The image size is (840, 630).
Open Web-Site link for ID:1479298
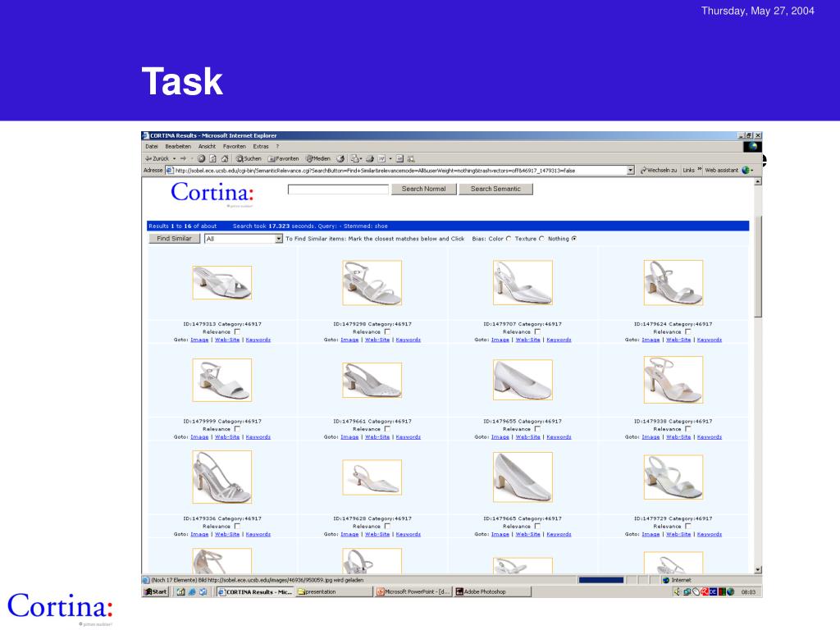tap(377, 340)
